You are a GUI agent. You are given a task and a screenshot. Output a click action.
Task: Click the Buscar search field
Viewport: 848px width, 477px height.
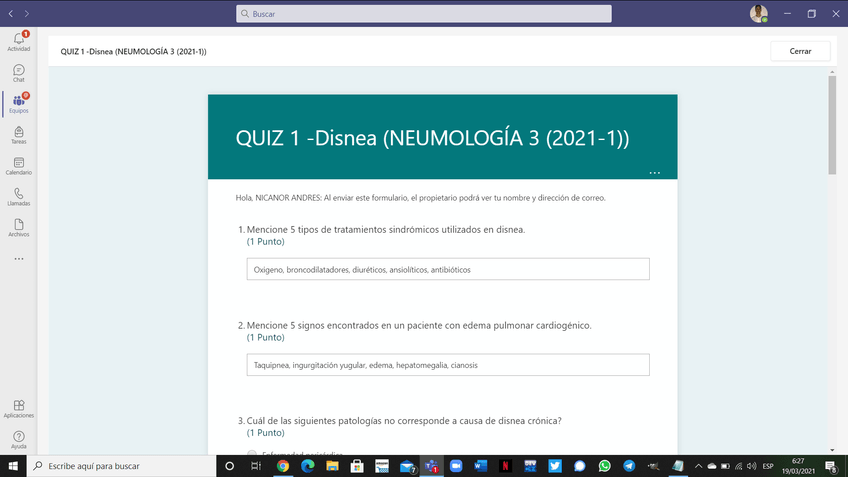[423, 14]
